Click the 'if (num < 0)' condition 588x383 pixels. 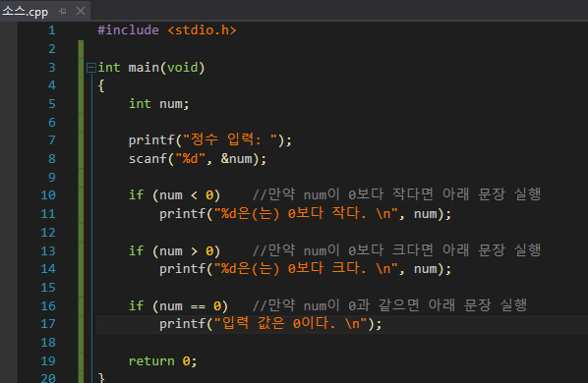coord(174,195)
